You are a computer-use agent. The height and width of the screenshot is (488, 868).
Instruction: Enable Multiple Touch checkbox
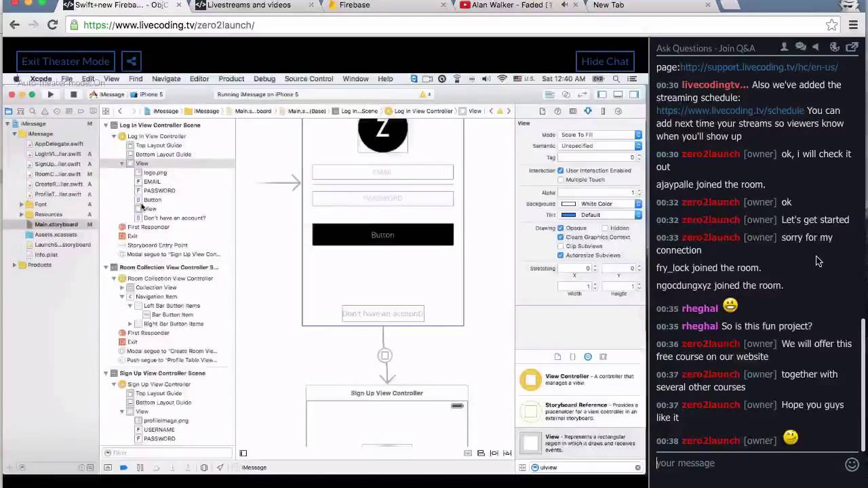[x=560, y=180]
